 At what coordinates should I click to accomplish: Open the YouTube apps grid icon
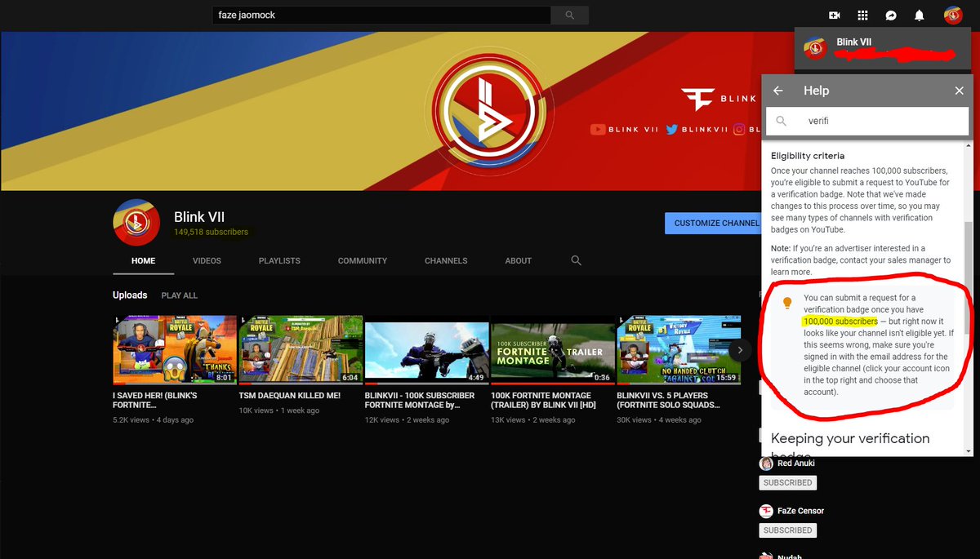tap(862, 16)
